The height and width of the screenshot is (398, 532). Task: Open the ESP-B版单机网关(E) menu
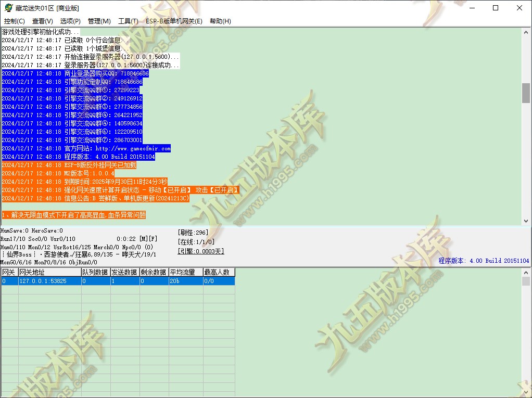174,21
